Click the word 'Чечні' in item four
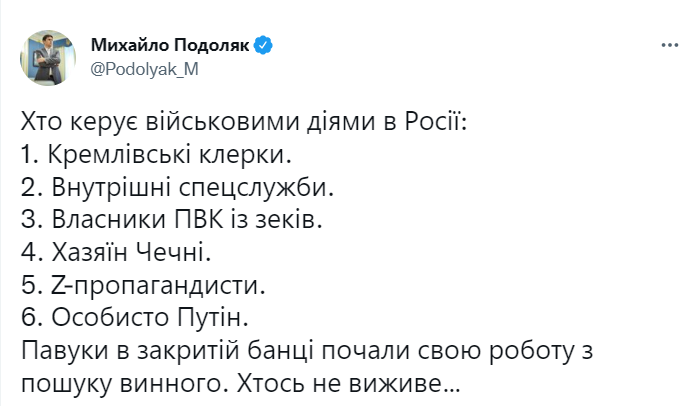The width and height of the screenshot is (695, 406). coord(173,252)
